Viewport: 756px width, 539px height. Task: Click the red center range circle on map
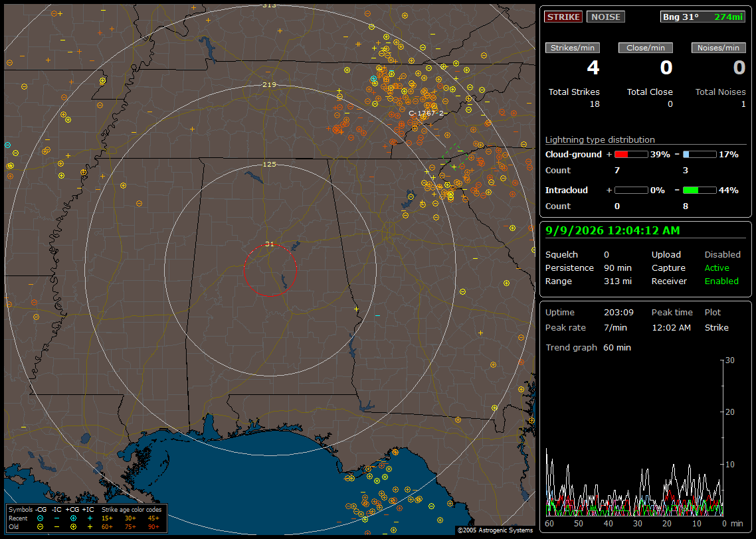point(270,270)
